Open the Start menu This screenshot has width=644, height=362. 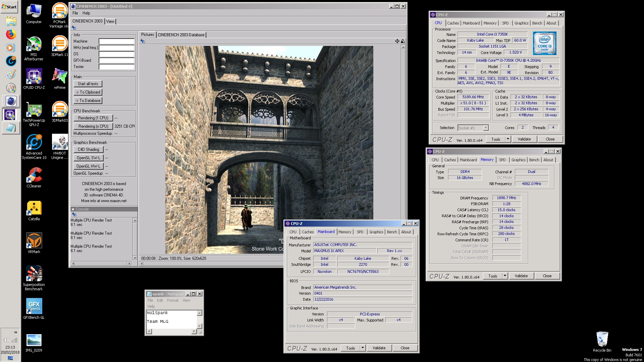click(9, 7)
